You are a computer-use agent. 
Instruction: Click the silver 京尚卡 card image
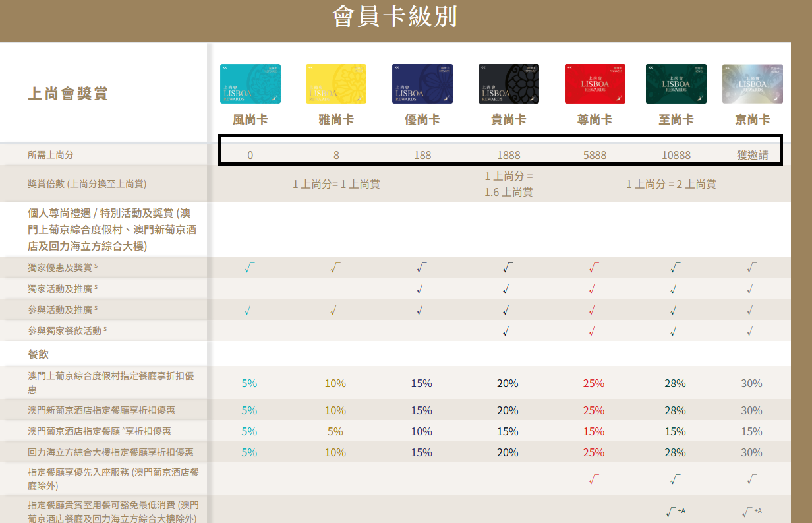pos(753,84)
